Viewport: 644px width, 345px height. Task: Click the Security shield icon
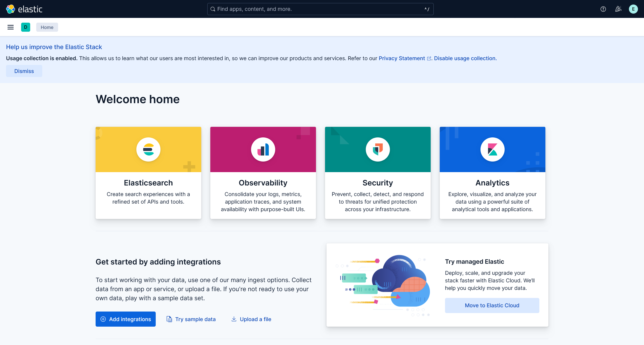(x=378, y=149)
